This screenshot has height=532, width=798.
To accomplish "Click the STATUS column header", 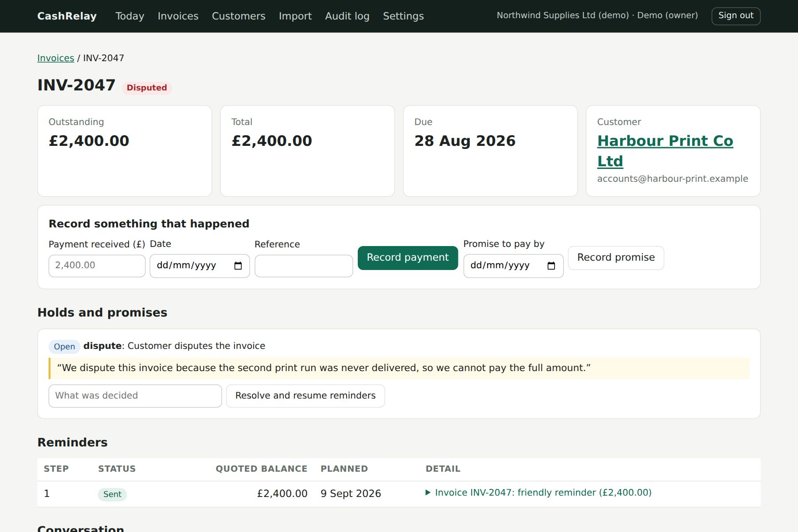I will click(117, 469).
